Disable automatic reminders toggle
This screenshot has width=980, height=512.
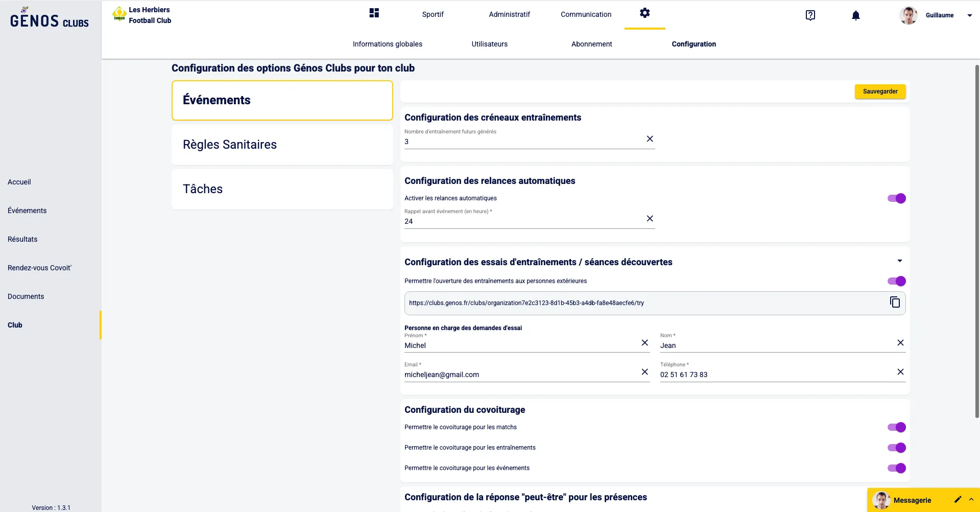pos(896,198)
